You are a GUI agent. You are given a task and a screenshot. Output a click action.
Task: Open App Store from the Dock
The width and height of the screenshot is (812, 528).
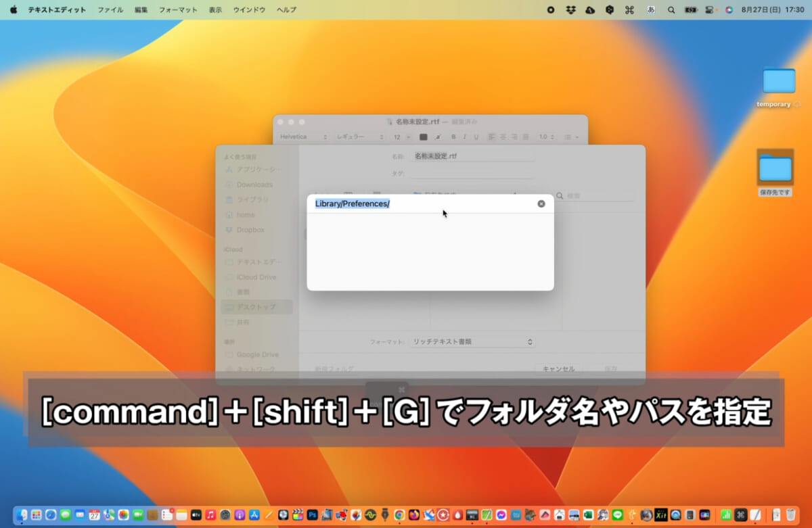pyautogui.click(x=254, y=515)
